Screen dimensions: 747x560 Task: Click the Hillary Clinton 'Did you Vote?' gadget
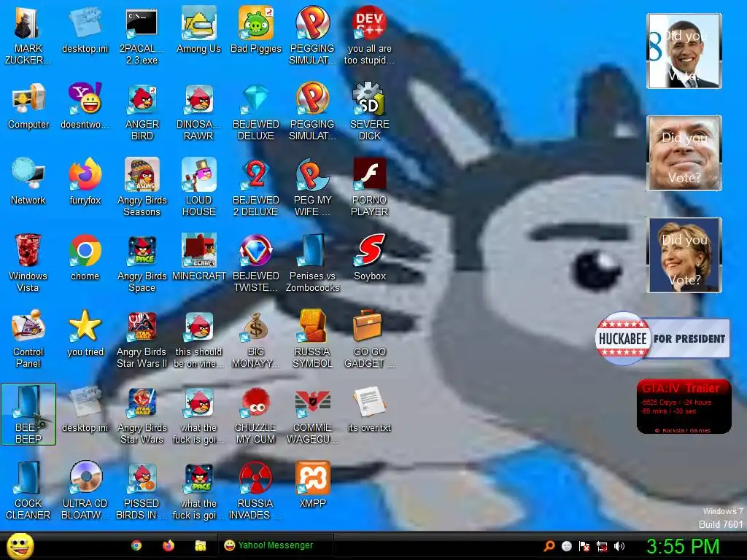click(x=684, y=254)
